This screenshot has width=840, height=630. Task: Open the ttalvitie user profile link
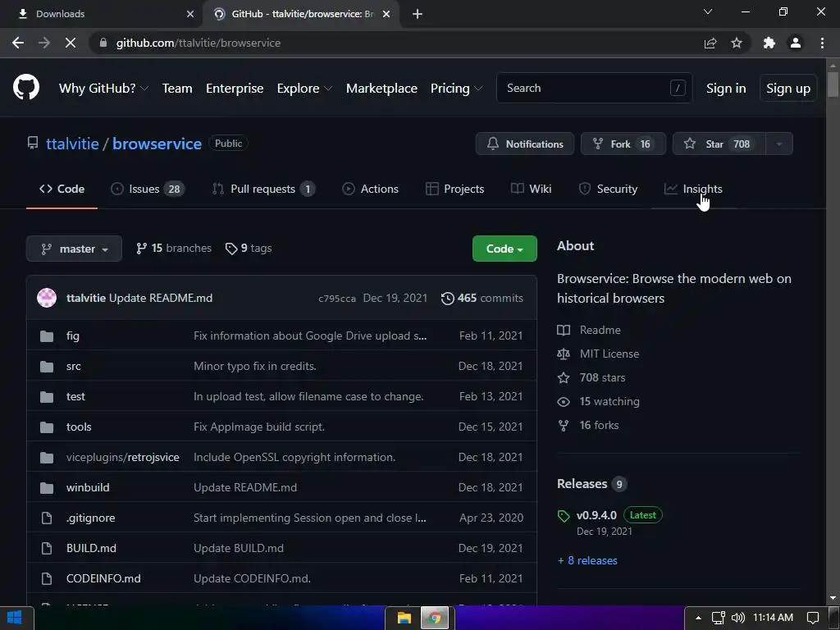[x=72, y=144]
